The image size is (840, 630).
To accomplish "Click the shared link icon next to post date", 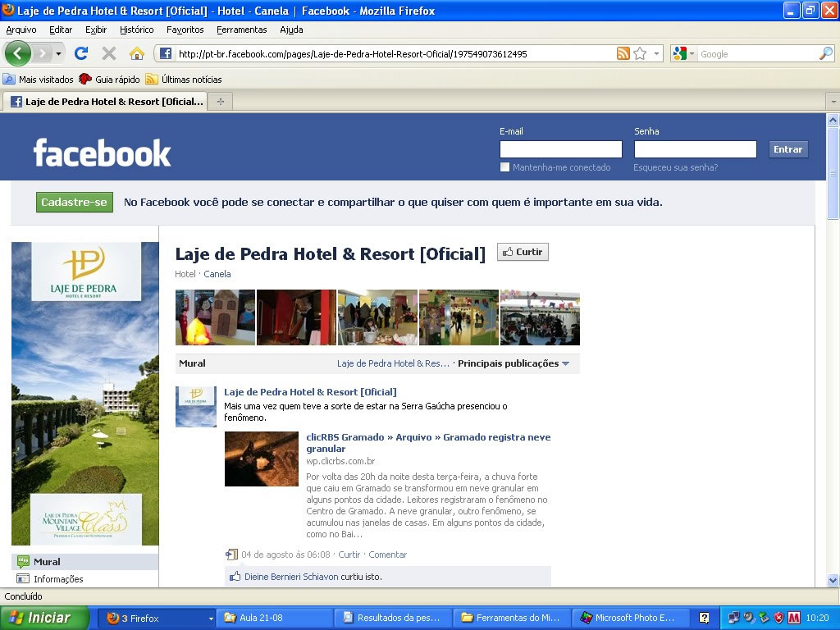I will pos(231,555).
